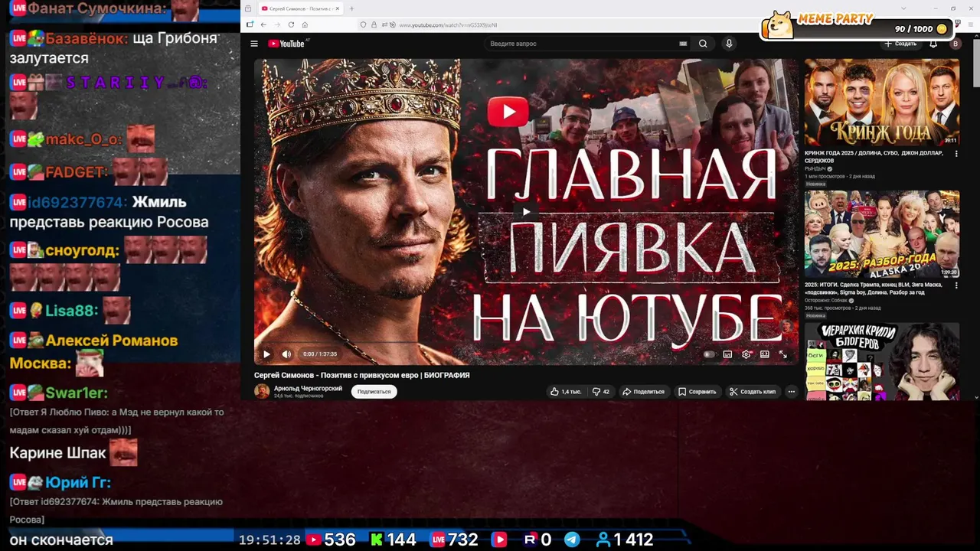Viewport: 980px width, 551px height.
Task: Open КРИНЖ ГОДА 2025 video thumbnail
Action: (881, 103)
